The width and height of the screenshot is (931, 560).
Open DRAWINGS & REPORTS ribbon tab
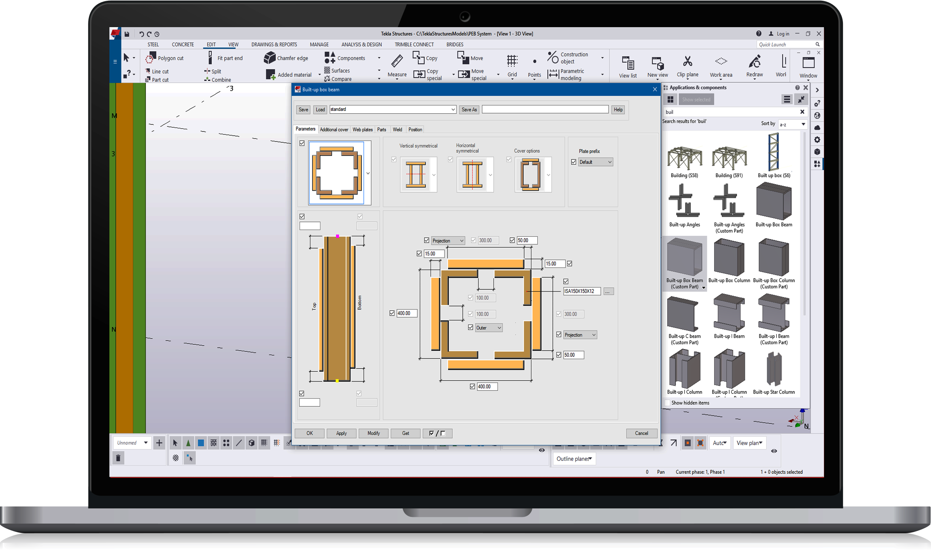pos(274,45)
